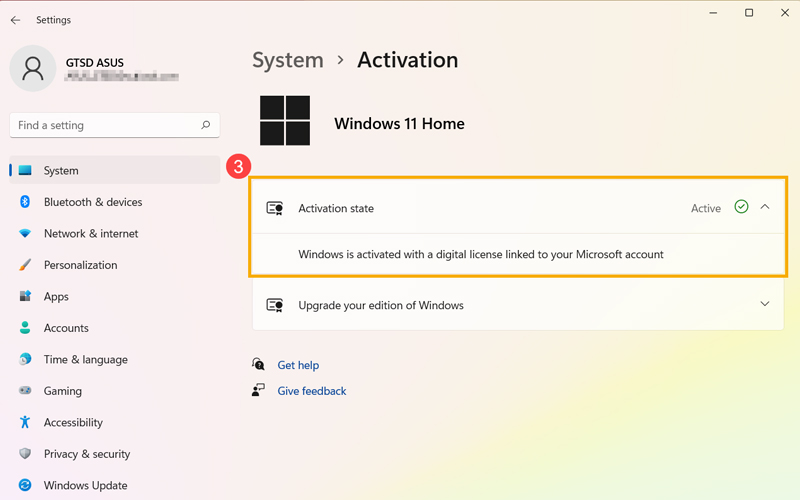800x500 pixels.
Task: Click the Network wifi icon in sidebar
Action: pos(25,233)
